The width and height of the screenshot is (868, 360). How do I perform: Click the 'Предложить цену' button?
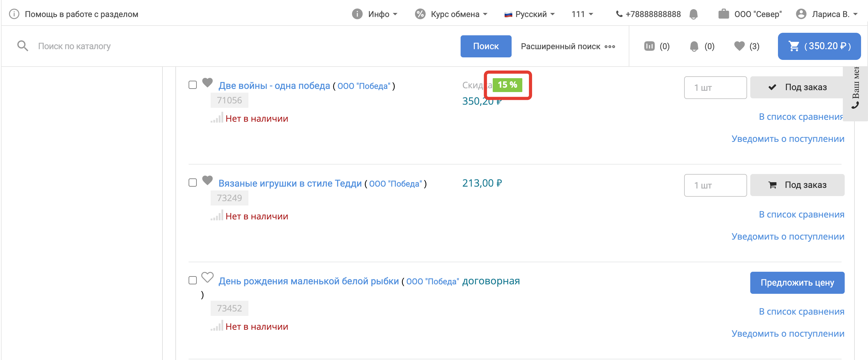click(x=797, y=283)
